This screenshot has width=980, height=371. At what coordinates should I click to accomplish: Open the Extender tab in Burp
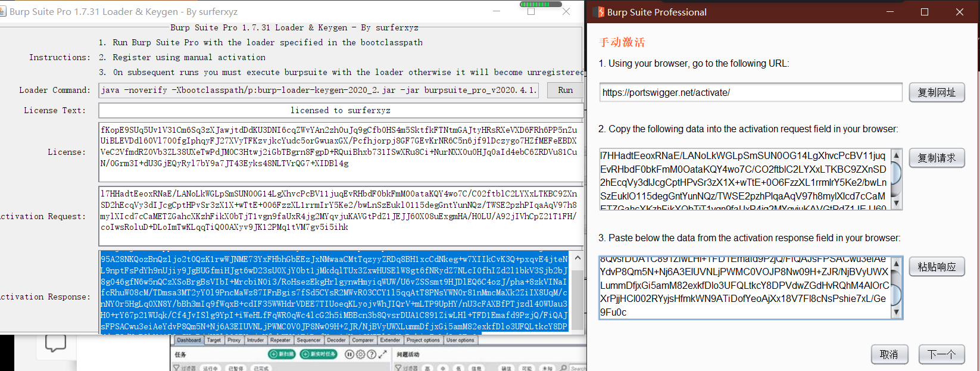[x=391, y=340]
